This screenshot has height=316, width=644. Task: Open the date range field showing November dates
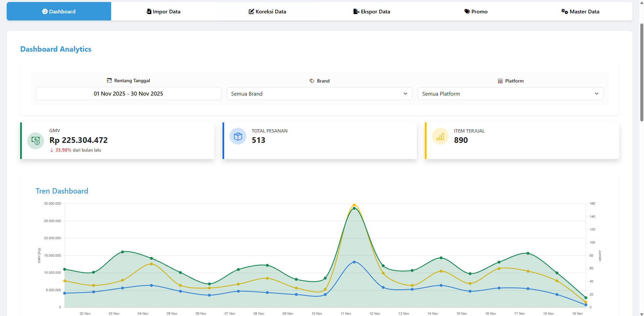(x=128, y=94)
